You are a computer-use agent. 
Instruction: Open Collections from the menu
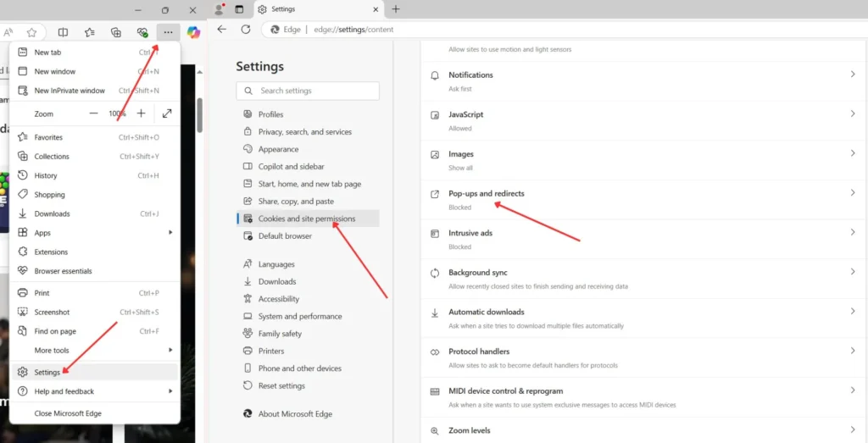pos(95,157)
